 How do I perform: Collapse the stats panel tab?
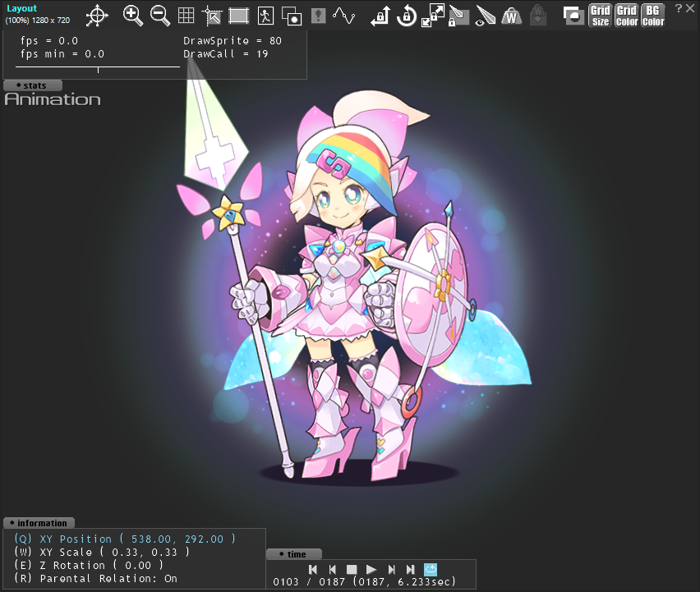tap(33, 85)
